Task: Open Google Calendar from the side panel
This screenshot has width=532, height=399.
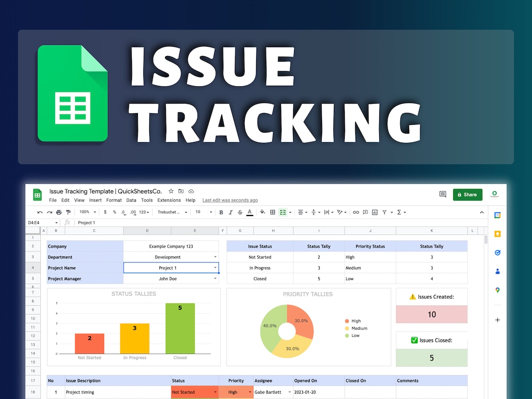Action: (497, 215)
